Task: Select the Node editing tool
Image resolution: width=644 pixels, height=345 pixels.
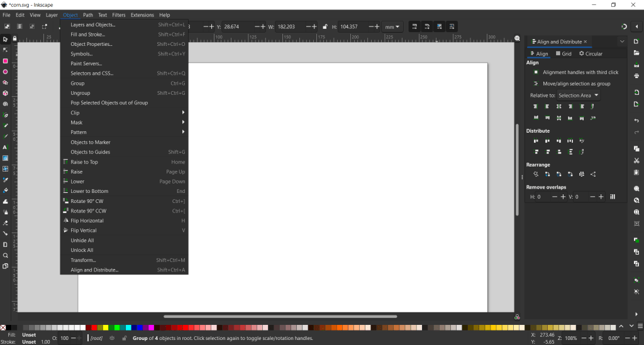Action: 5,50
